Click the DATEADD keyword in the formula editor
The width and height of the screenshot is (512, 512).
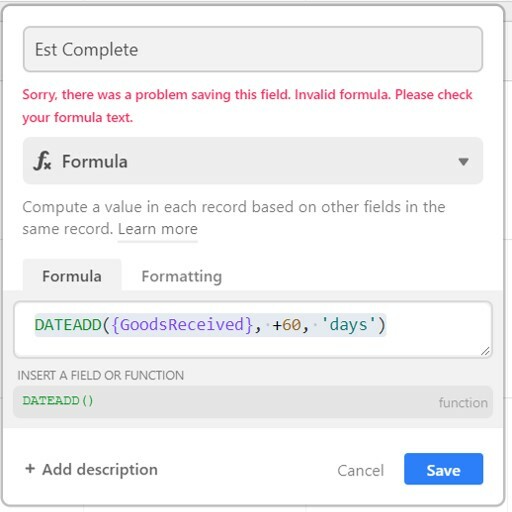pos(68,325)
